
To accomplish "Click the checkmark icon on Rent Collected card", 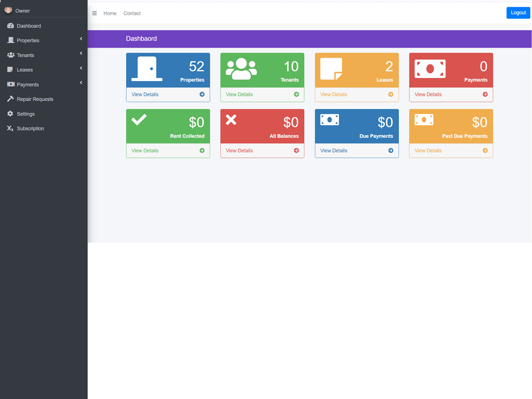I will coord(139,120).
